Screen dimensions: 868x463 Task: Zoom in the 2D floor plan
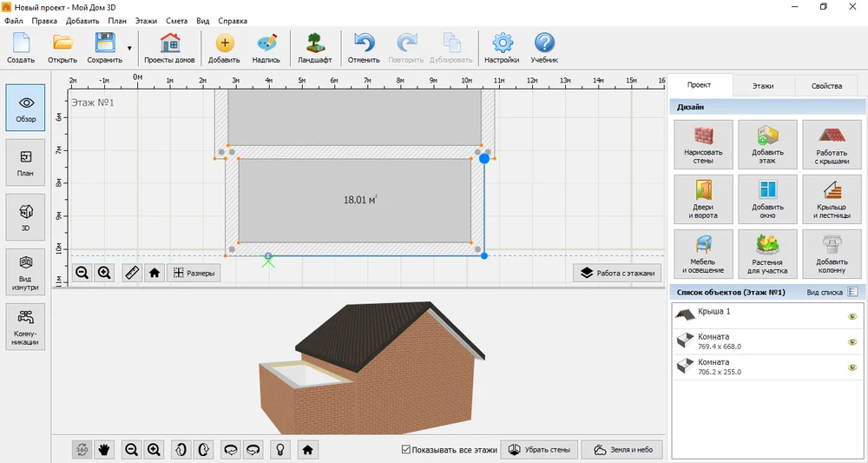105,273
